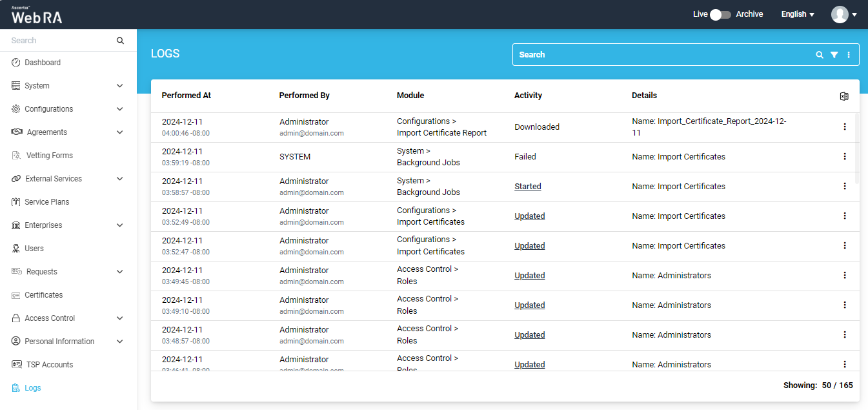Open the Certificates page from sidebar

pyautogui.click(x=44, y=295)
